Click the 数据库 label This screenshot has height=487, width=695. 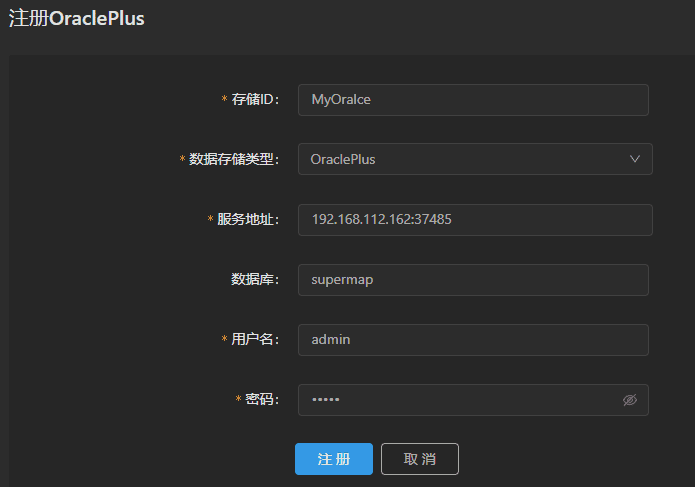coord(254,280)
